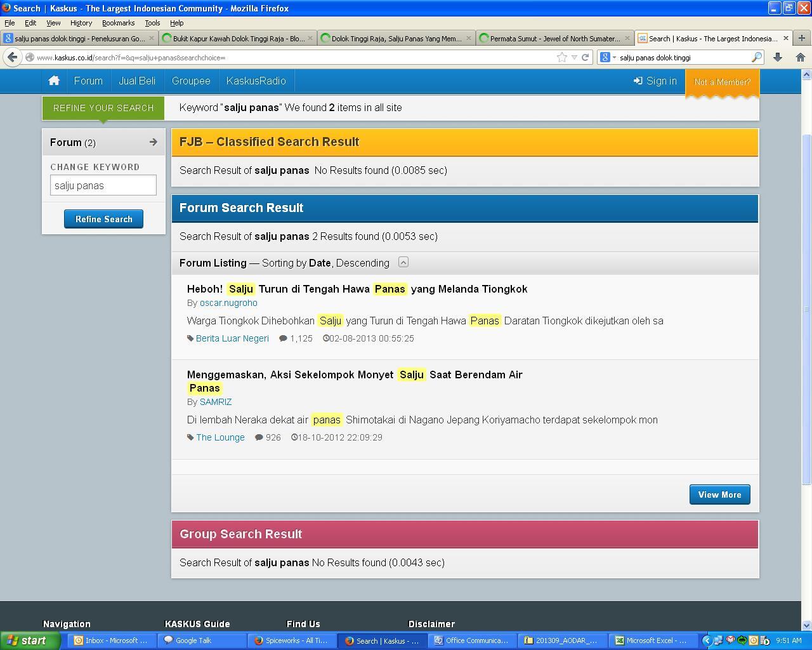Open Google Talk taskbar item
This screenshot has height=650, width=812.
click(x=201, y=640)
